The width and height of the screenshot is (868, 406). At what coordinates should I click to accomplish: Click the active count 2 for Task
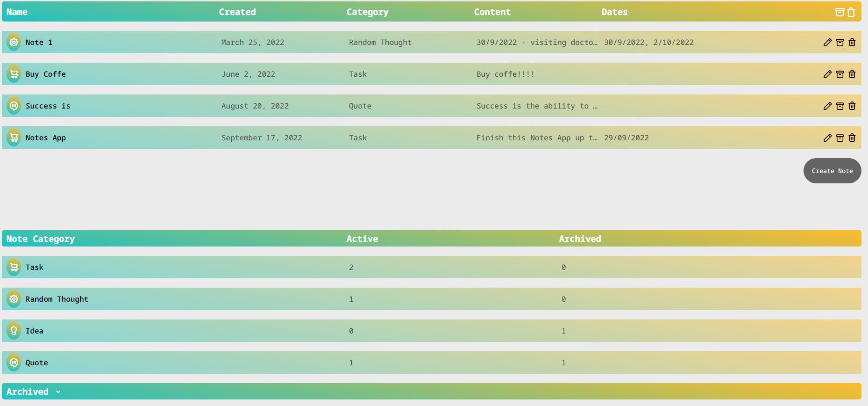click(x=351, y=268)
